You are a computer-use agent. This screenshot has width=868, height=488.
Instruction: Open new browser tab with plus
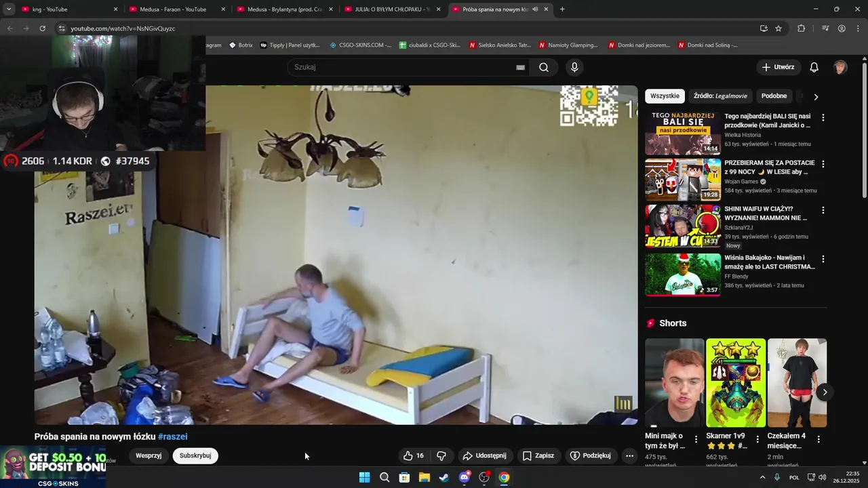562,9
